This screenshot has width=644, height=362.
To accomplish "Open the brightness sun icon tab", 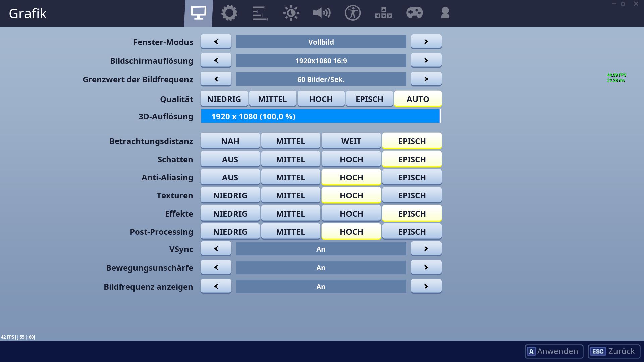I will tap(291, 13).
